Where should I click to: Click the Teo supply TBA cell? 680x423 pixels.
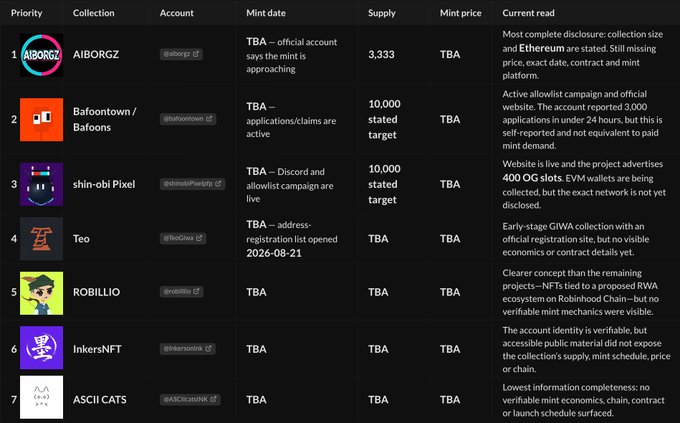click(x=378, y=239)
